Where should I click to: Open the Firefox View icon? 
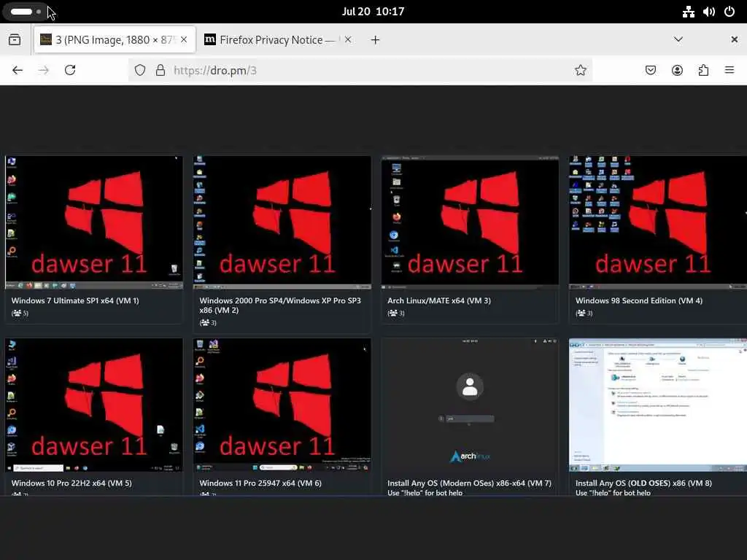pos(15,39)
